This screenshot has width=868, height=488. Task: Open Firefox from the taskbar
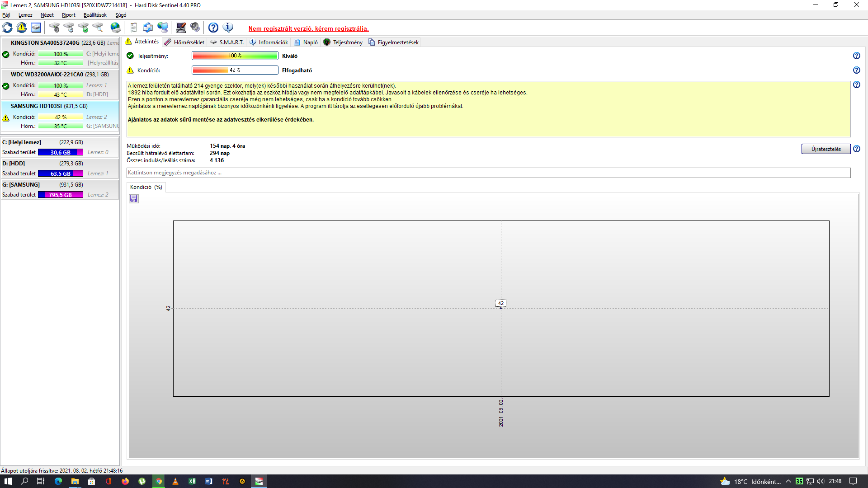point(125,481)
